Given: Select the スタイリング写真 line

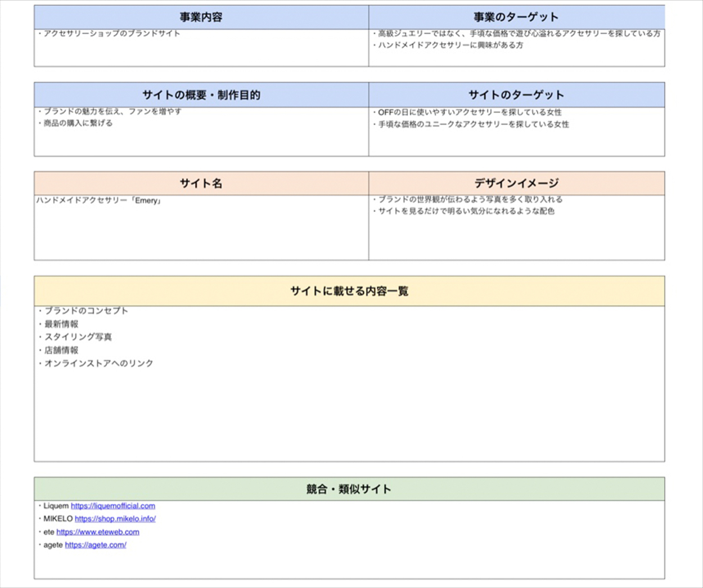Looking at the screenshot, I should [x=78, y=337].
